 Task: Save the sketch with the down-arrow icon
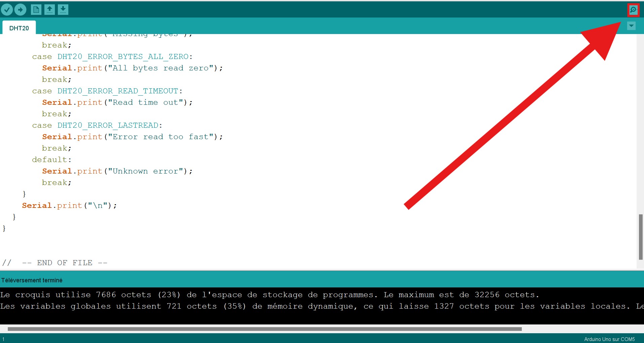tap(63, 10)
